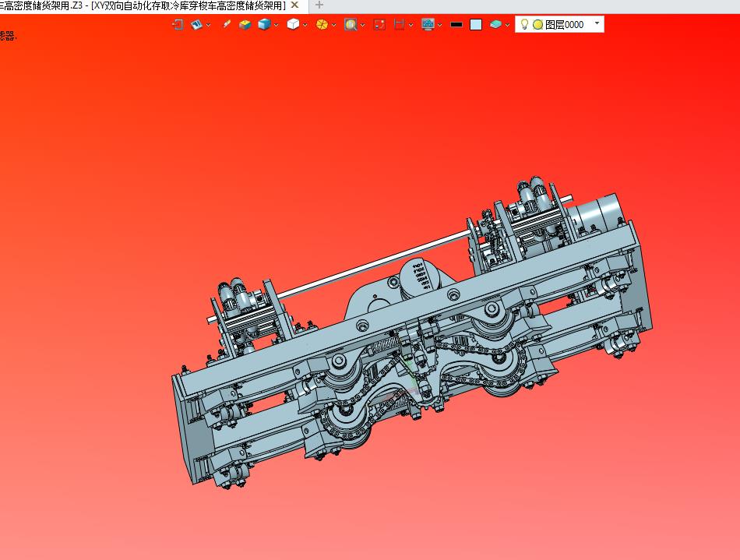
Task: Click the teal layer block icon
Action: [495, 24]
